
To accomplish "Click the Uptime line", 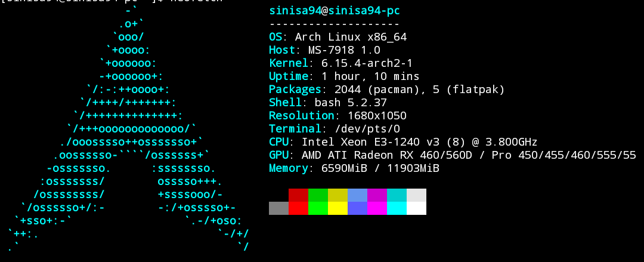I will pyautogui.click(x=344, y=76).
